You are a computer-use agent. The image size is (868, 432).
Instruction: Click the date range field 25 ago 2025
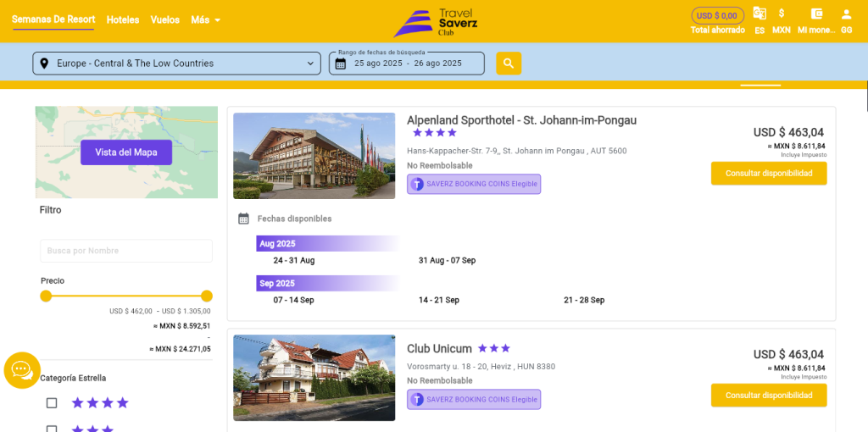pyautogui.click(x=407, y=64)
